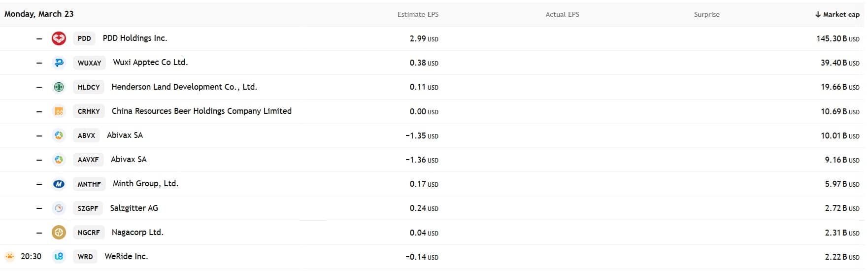Select the NGCRF ticker badge

pyautogui.click(x=89, y=233)
